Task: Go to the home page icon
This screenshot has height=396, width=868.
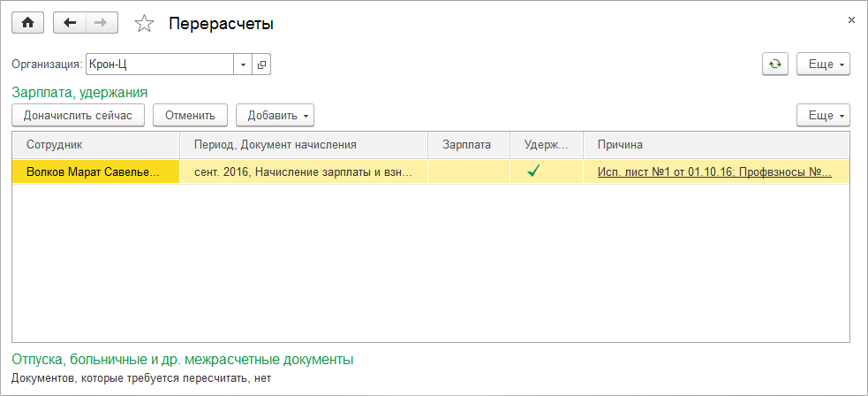Action: [26, 23]
